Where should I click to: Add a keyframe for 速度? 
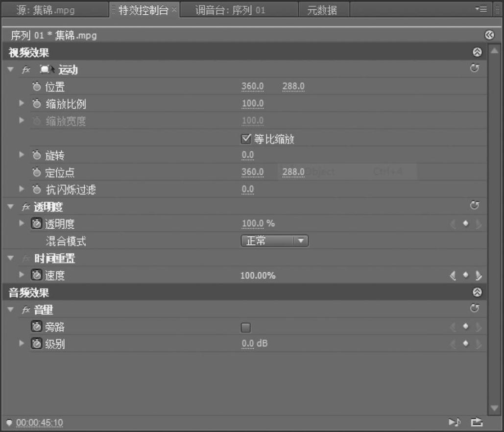[x=465, y=275]
